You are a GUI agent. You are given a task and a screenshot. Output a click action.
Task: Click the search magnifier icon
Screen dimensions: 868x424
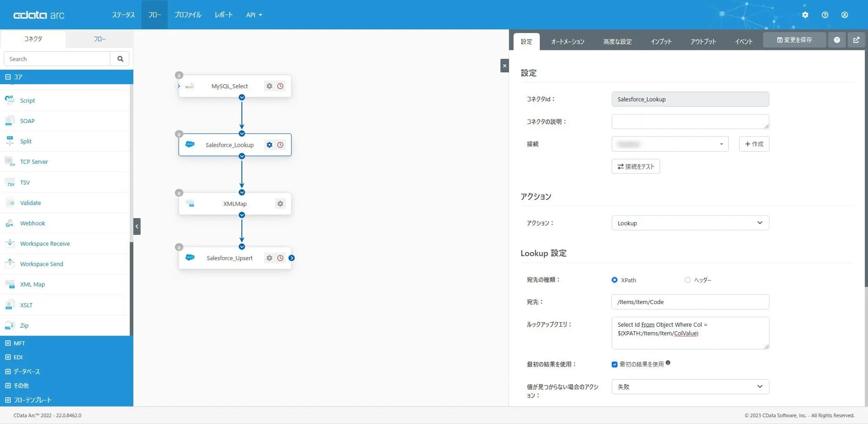(x=120, y=58)
